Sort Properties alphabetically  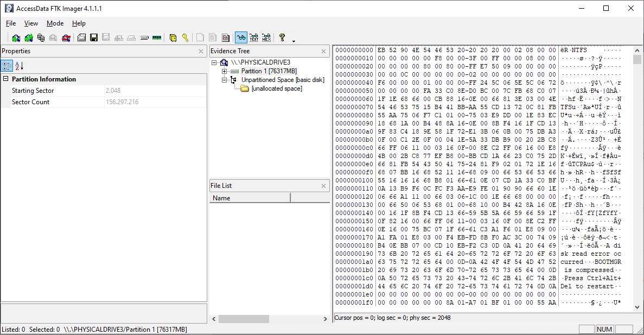[x=20, y=66]
